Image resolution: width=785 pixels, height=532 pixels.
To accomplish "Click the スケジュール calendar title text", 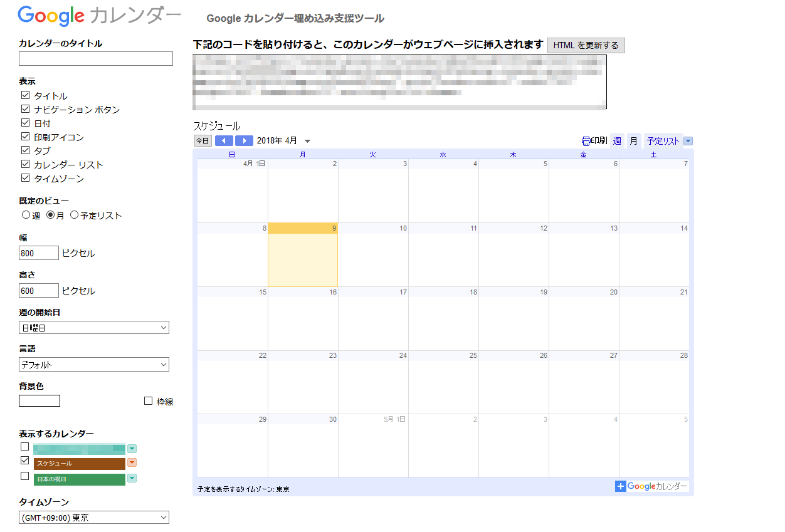I will pyautogui.click(x=217, y=126).
